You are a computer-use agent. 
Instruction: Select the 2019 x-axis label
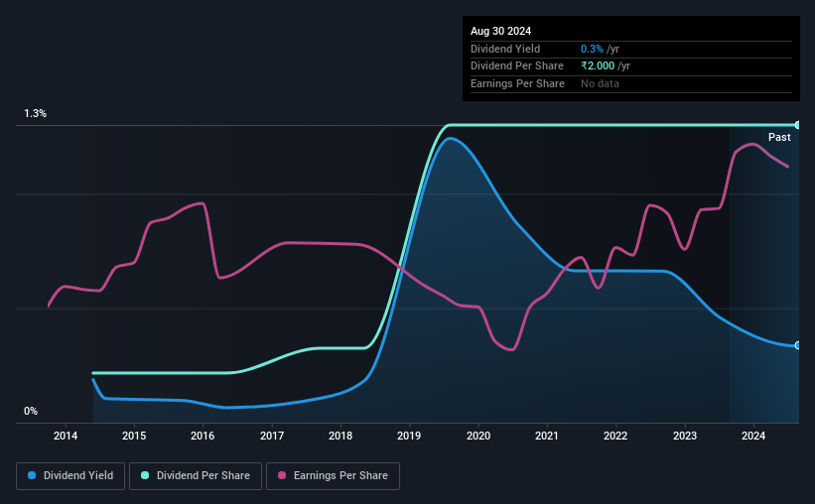pyautogui.click(x=409, y=436)
